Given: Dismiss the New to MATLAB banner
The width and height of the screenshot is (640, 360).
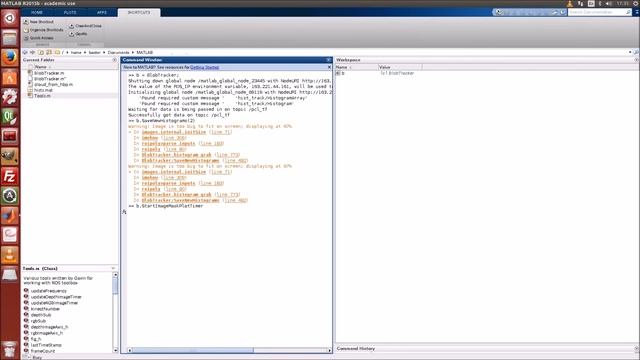Looking at the screenshot, I should [329, 67].
